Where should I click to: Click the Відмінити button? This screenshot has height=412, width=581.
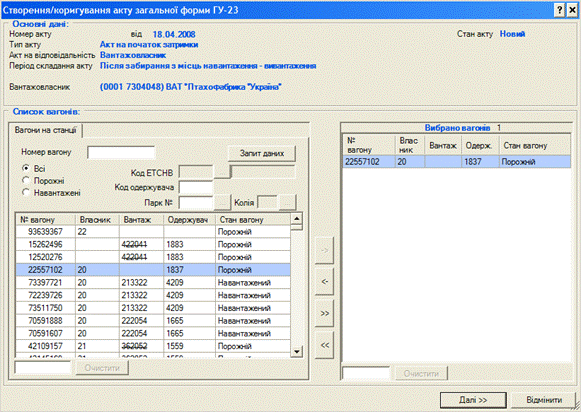(544, 400)
